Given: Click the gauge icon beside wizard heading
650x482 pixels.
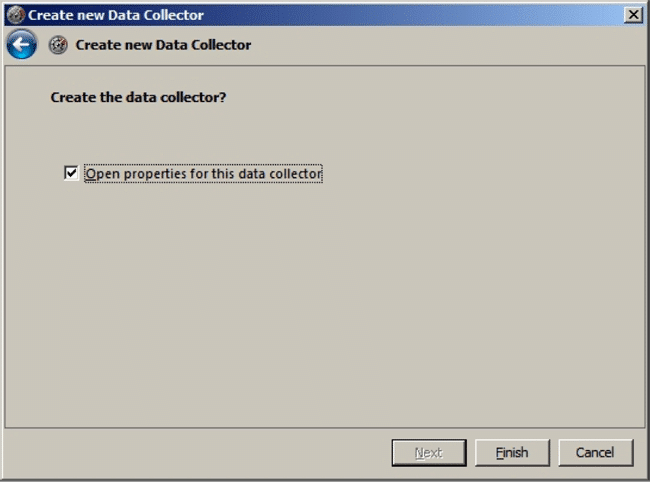Looking at the screenshot, I should [58, 45].
